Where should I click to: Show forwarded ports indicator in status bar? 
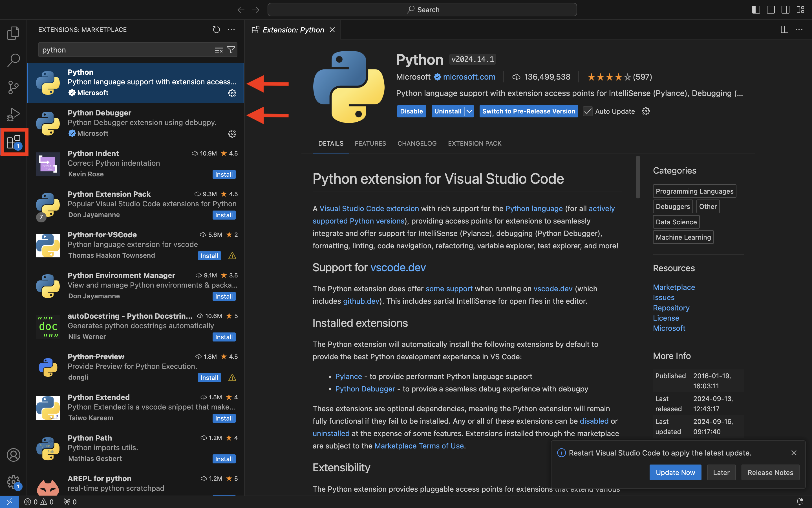pyautogui.click(x=70, y=502)
